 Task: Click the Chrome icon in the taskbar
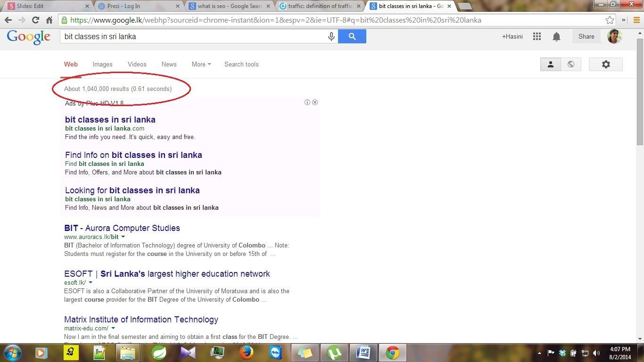[x=393, y=352]
